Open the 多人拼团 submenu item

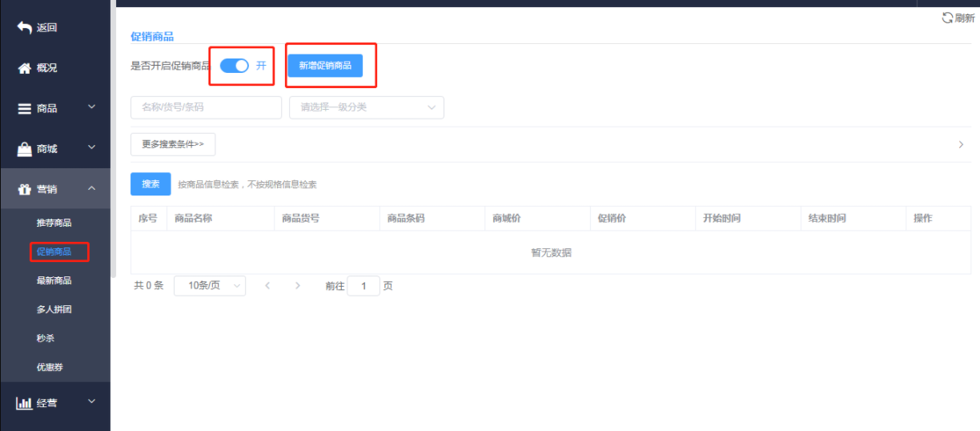tap(54, 309)
